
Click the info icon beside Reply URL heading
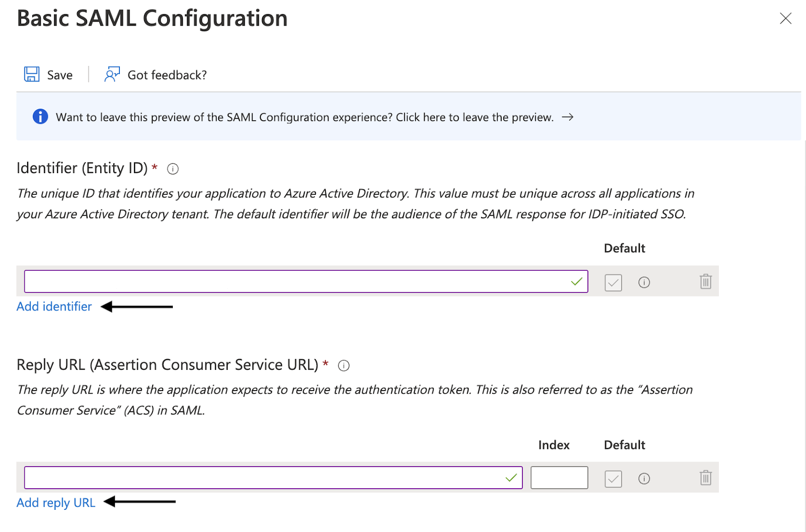coord(344,365)
